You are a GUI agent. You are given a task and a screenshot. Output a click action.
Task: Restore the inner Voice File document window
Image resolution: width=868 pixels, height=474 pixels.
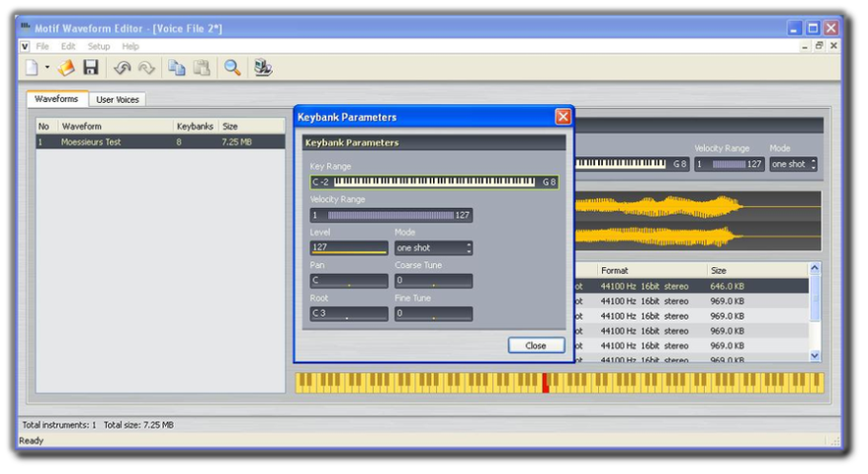click(x=820, y=46)
